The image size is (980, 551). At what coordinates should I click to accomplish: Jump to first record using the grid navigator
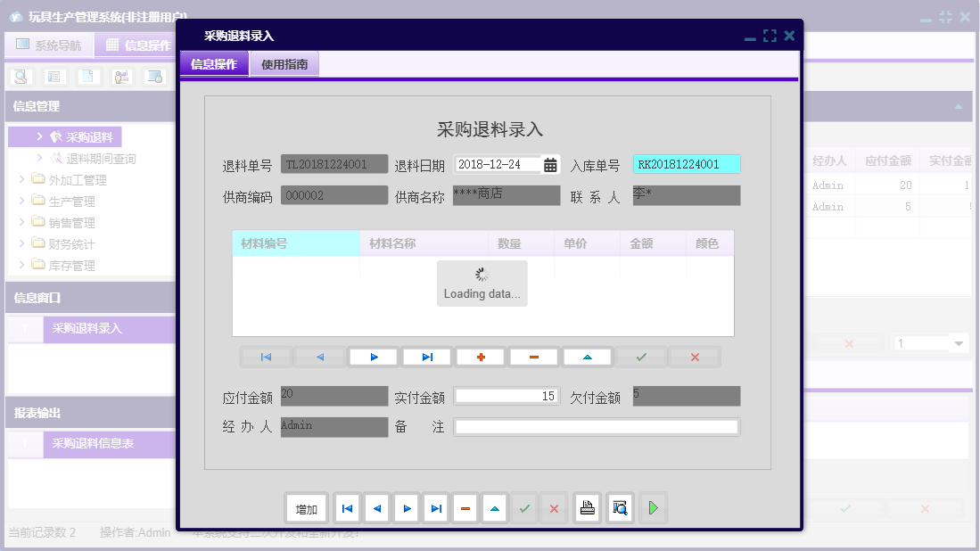tap(265, 357)
